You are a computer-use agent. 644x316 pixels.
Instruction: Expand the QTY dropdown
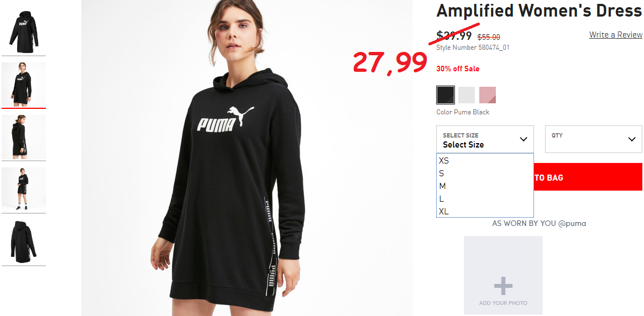[x=594, y=139]
